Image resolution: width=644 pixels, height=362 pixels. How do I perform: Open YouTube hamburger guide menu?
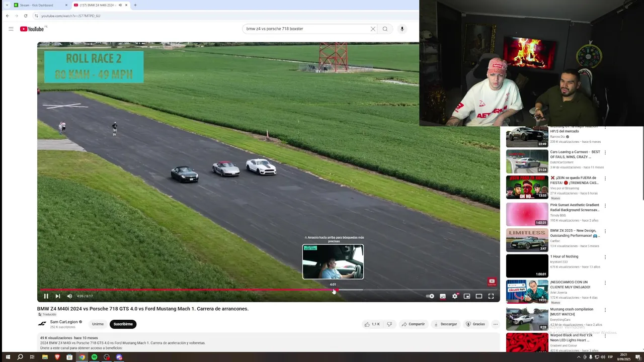click(x=11, y=29)
